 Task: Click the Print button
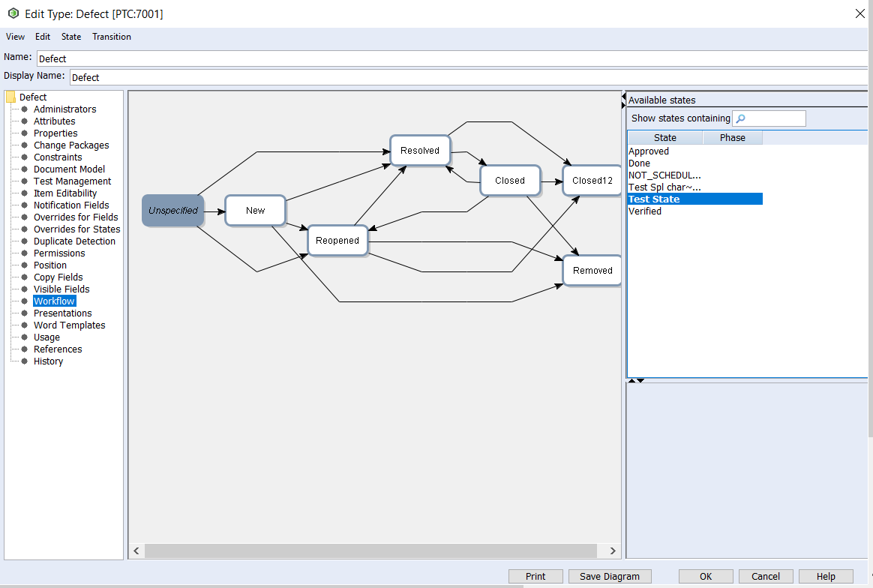click(535, 577)
